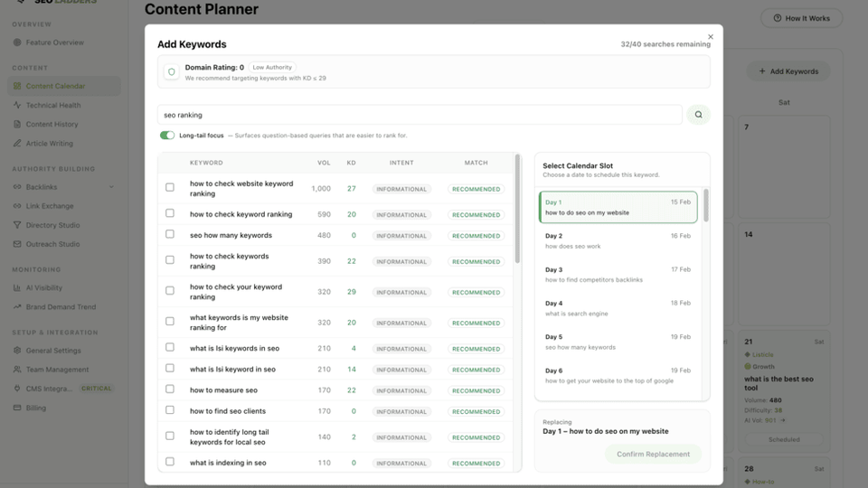Select the 'what is indexing in seo' checkbox
Image resolution: width=868 pixels, height=488 pixels.
(170, 462)
